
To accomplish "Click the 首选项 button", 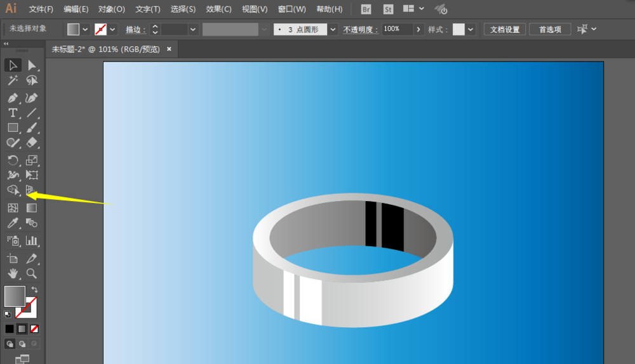I will 550,29.
